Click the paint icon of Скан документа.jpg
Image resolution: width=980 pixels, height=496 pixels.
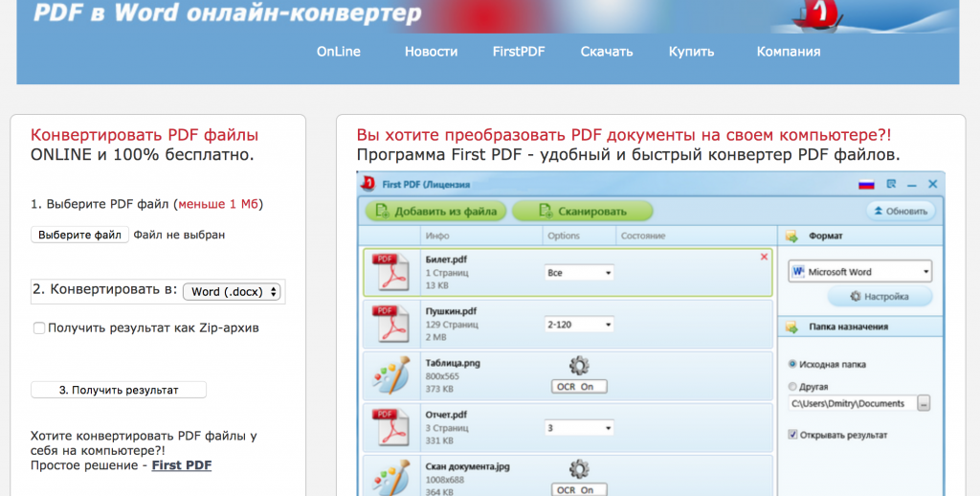[x=390, y=478]
